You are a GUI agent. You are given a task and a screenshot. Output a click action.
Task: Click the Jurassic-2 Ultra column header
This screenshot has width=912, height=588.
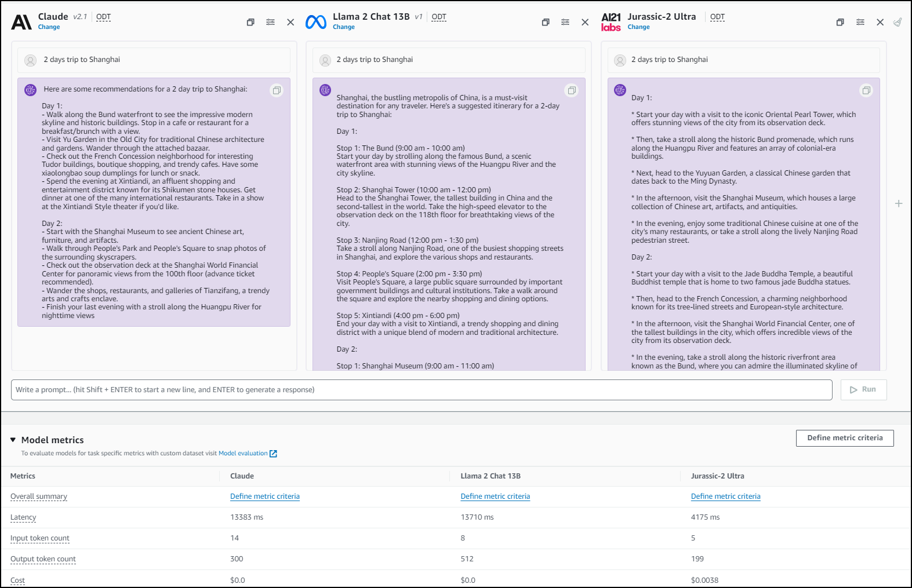point(717,476)
